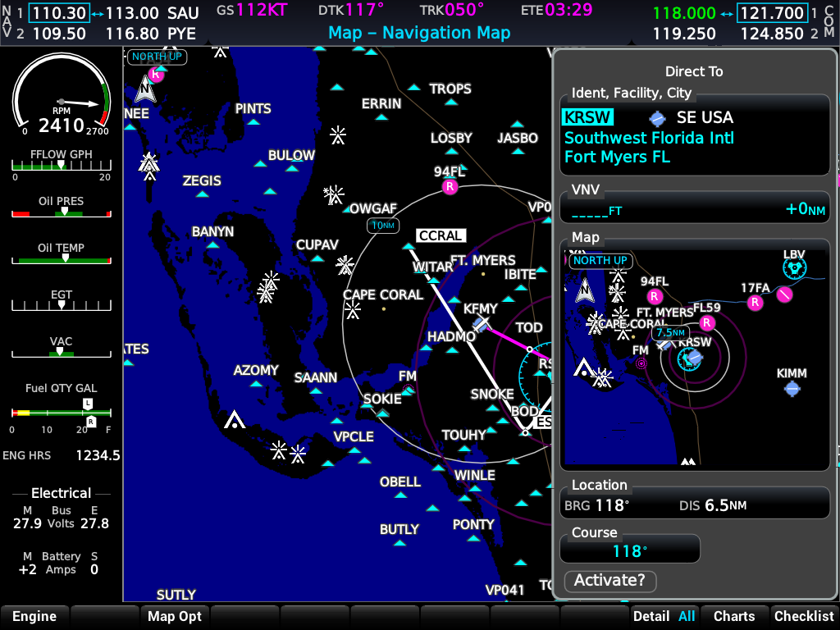This screenshot has height=630, width=840.
Task: Open the Map Opt softkey menu
Action: click(175, 617)
